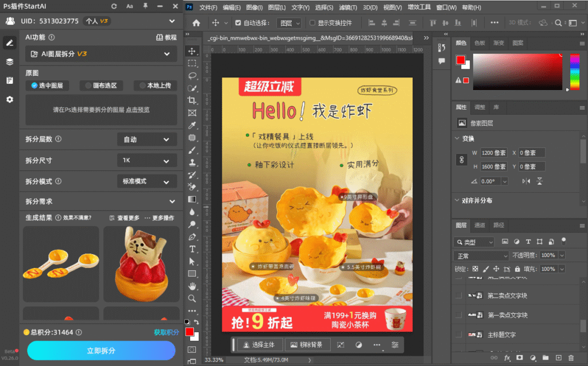
Task: Open 文件(F) menu
Action: (x=208, y=7)
